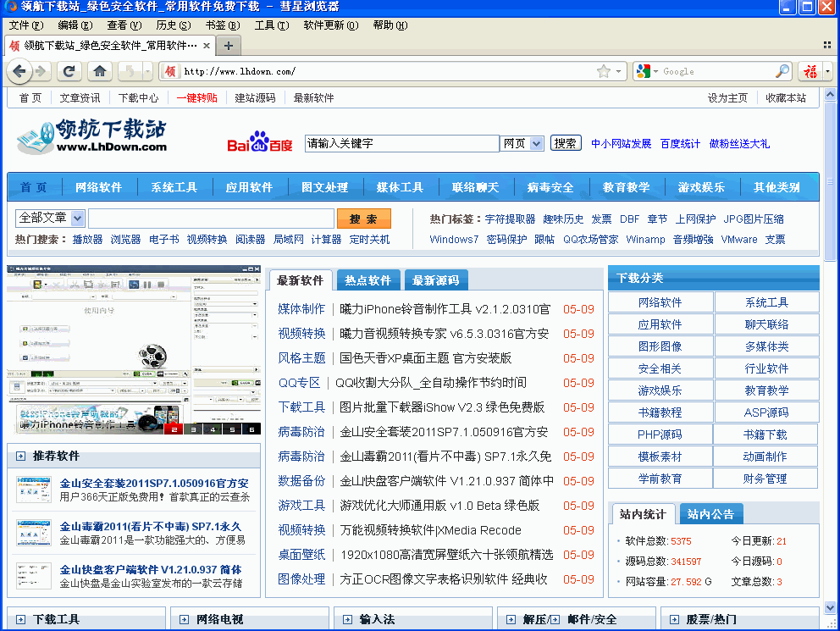Click the square icon beside 推荐软件
Image resolution: width=840 pixels, height=631 pixels.
click(20, 456)
